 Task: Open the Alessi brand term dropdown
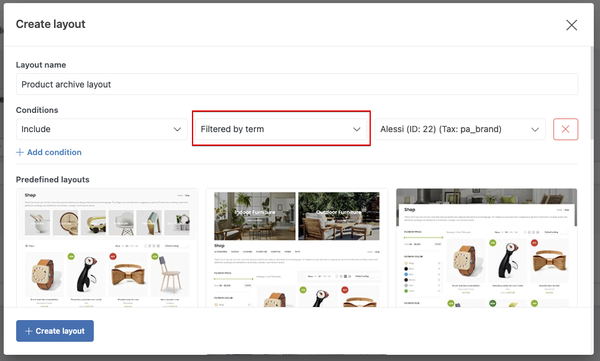click(x=460, y=129)
